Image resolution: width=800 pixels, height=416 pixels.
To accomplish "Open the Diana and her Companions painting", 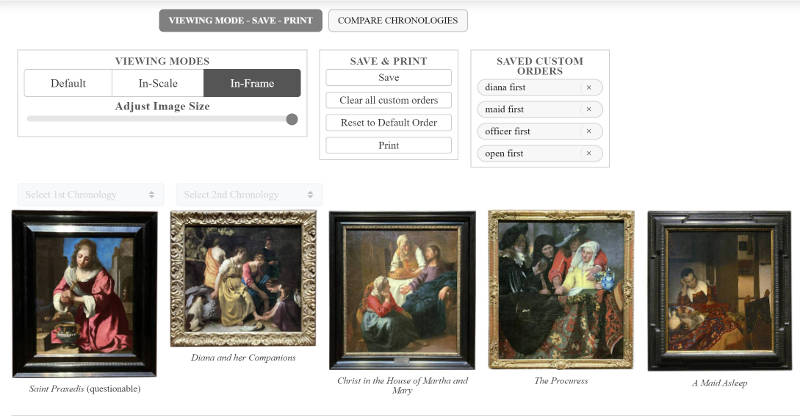I will (243, 278).
